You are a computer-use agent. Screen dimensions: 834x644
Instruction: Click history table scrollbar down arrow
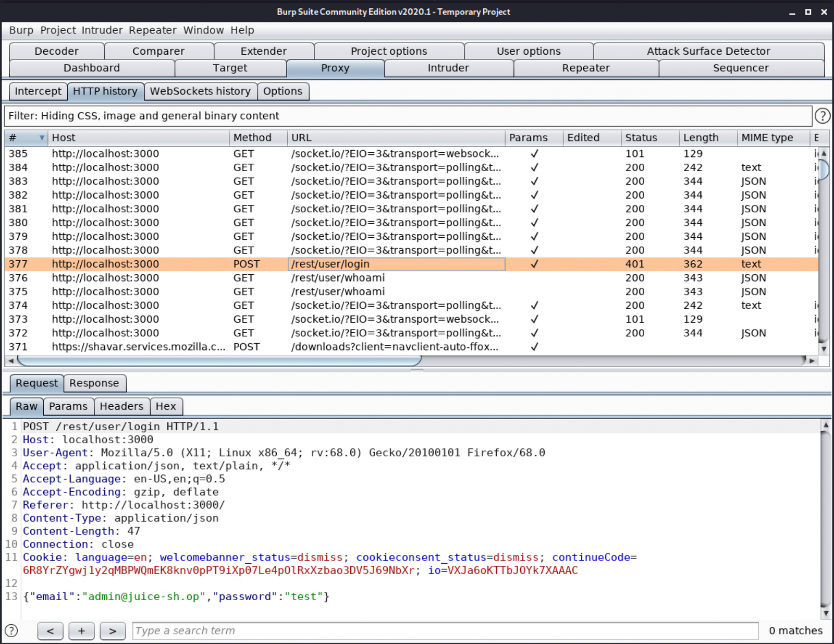824,349
